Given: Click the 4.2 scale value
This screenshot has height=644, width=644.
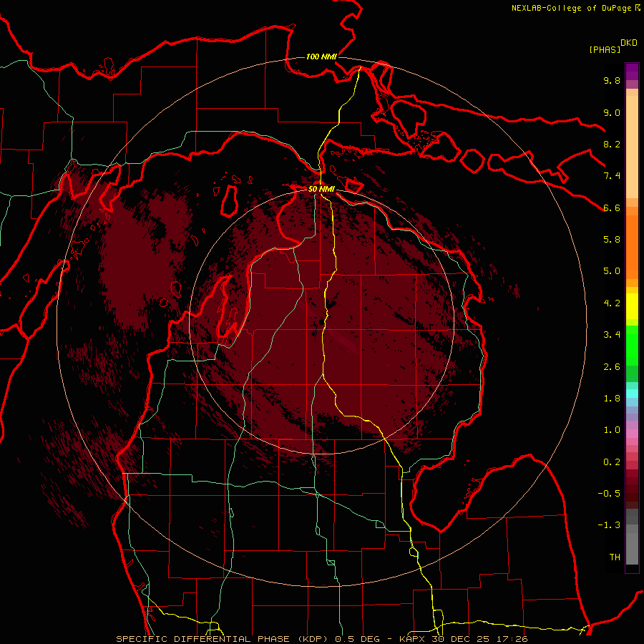Looking at the screenshot, I should point(612,303).
